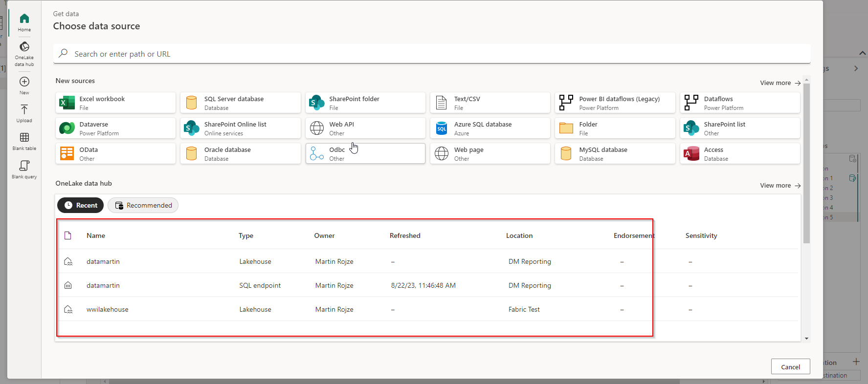868x384 pixels.
Task: View more OneLake data hub items
Action: 780,186
